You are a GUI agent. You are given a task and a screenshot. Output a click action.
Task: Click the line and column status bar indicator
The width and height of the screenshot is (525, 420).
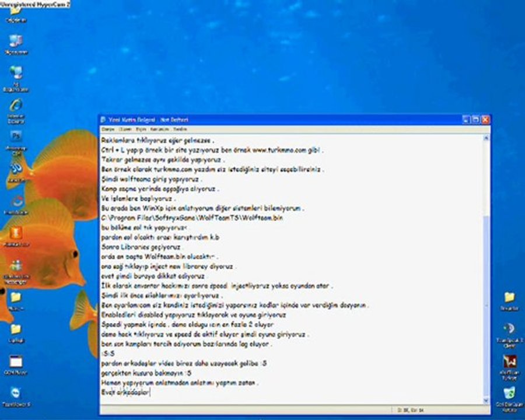[411, 410]
